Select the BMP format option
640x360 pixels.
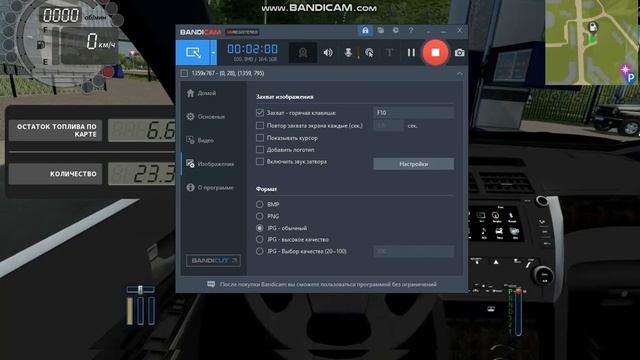point(260,204)
